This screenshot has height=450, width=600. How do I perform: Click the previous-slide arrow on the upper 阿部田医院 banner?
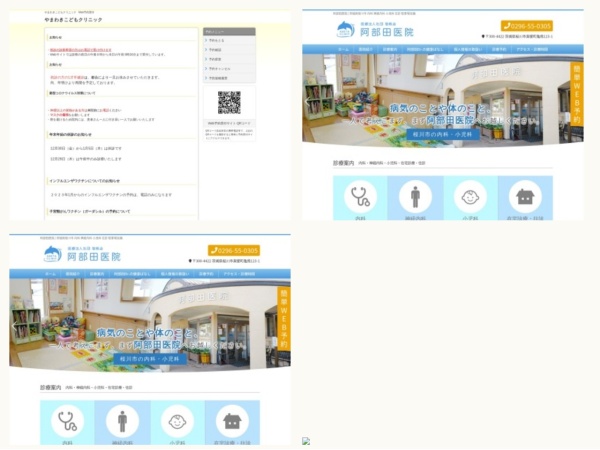(307, 101)
